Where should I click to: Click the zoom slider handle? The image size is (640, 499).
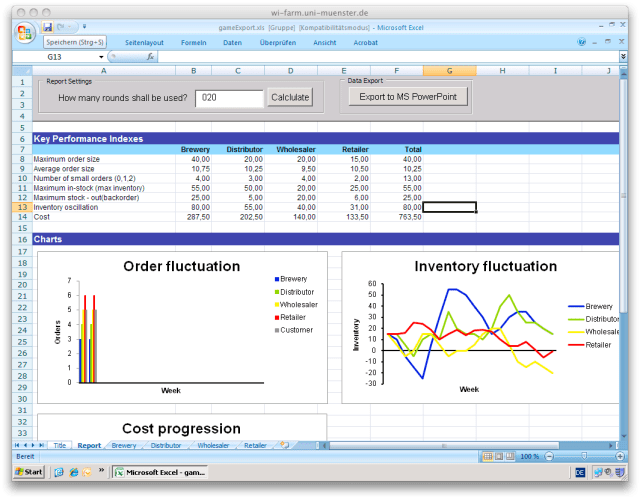coord(584,456)
